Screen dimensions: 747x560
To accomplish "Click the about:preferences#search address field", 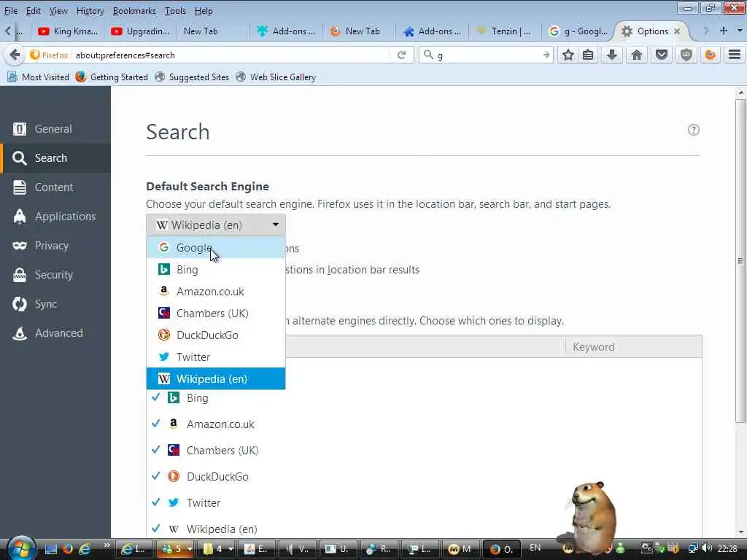I will coord(233,55).
